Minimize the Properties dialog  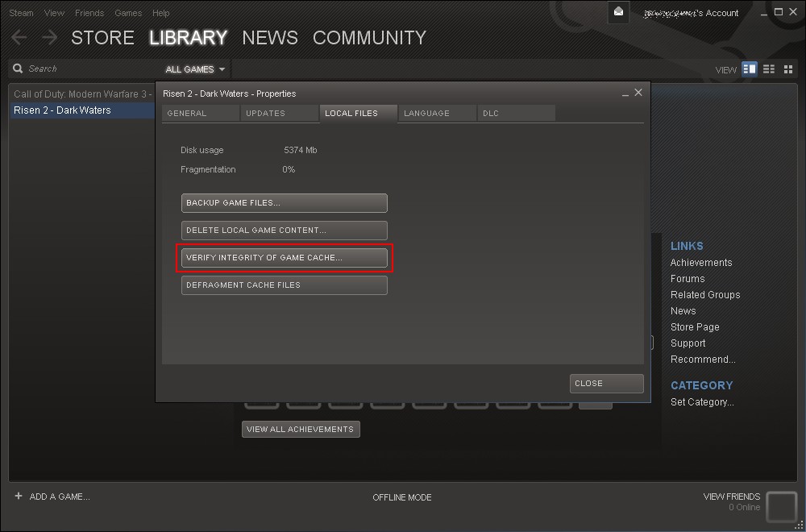coord(625,94)
